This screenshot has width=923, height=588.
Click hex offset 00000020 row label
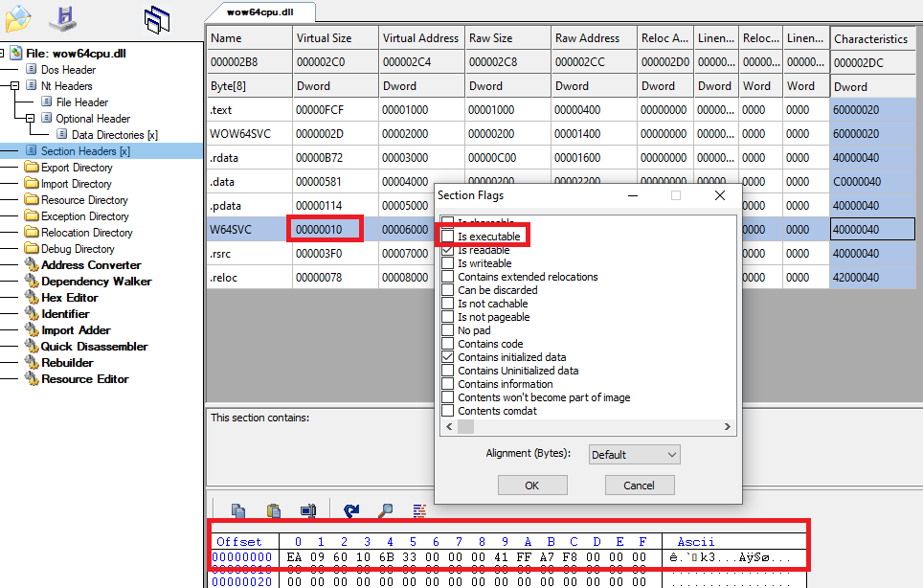click(x=242, y=582)
